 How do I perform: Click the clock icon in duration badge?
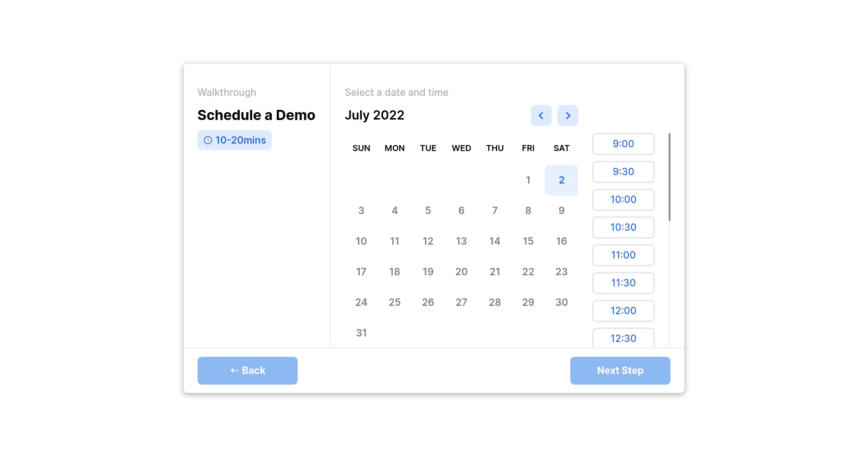[208, 140]
